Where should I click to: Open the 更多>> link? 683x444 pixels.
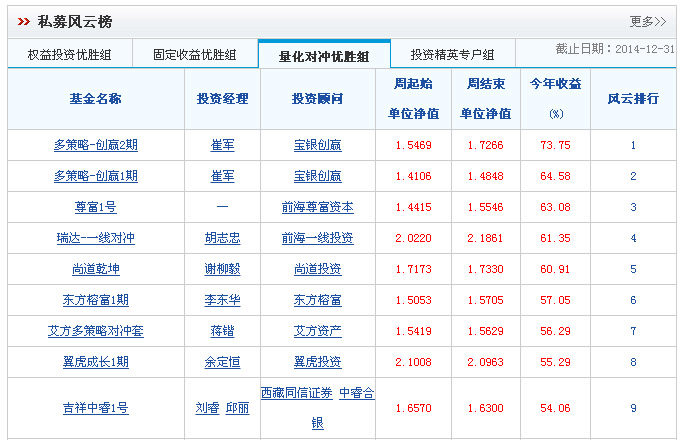[648, 21]
